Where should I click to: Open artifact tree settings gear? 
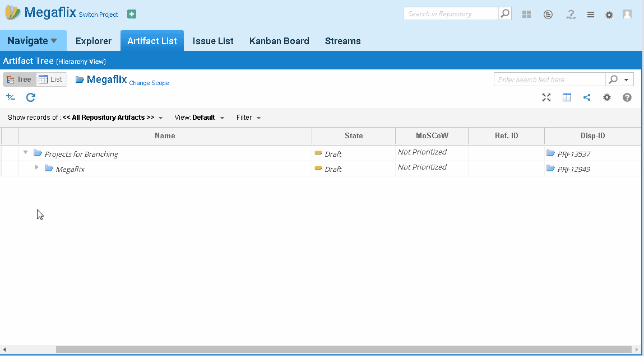coord(606,97)
